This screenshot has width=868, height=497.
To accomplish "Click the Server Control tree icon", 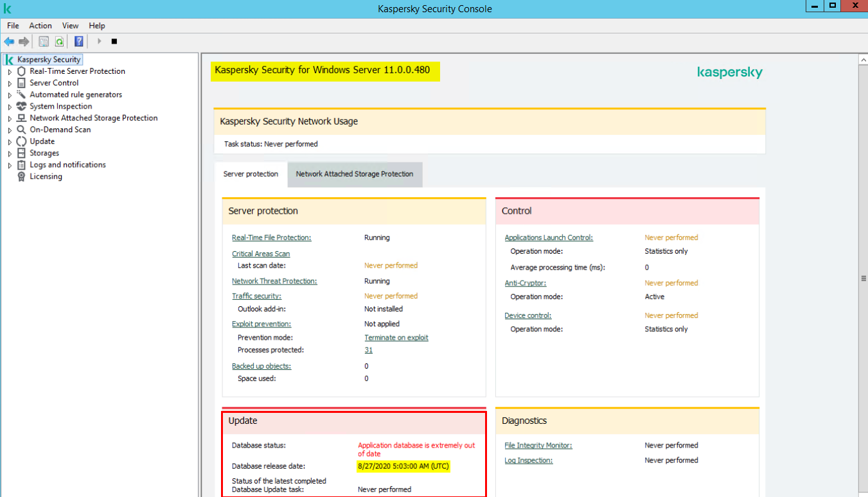I will (x=21, y=83).
